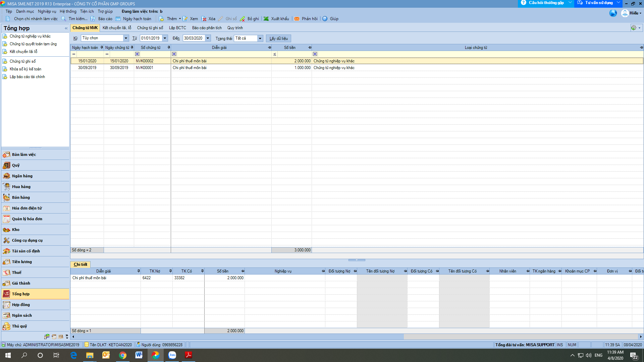Pin the Diễn giải column header
Screen dimensions: 644x362
coord(269,48)
